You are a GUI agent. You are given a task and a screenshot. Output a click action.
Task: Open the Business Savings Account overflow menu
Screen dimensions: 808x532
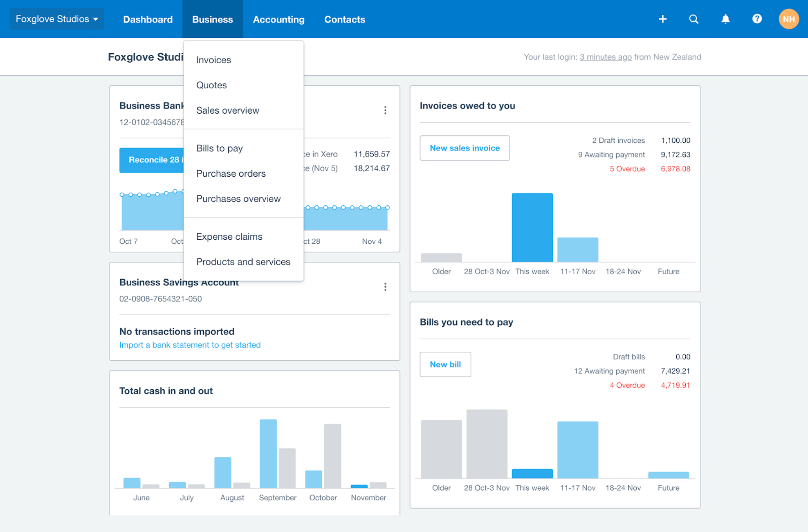pos(385,287)
